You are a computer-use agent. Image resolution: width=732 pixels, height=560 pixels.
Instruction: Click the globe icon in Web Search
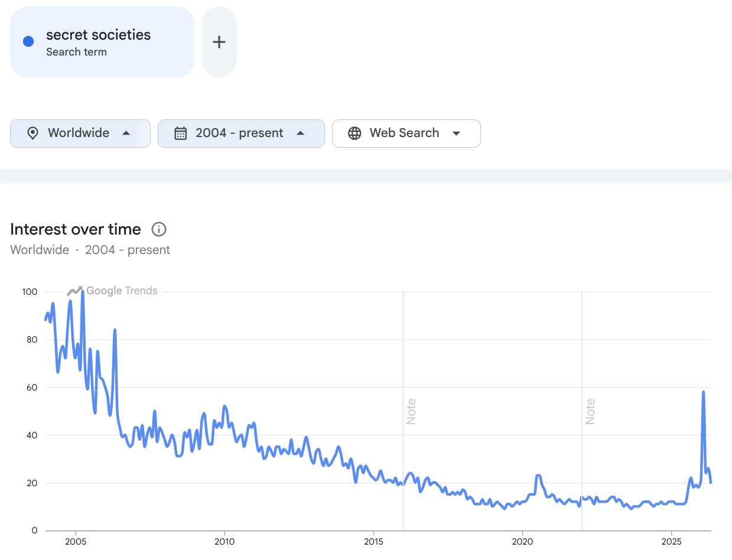354,134
